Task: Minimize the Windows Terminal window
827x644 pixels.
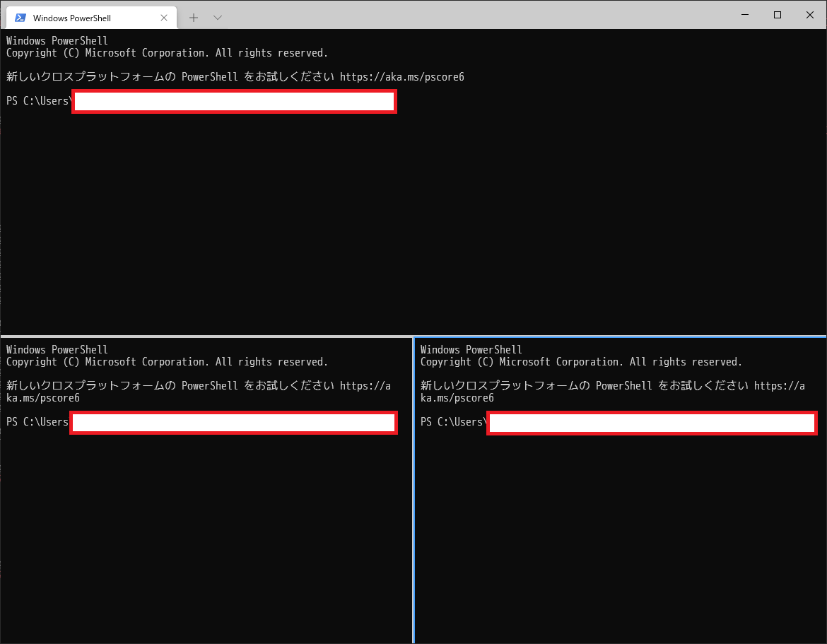Action: click(x=745, y=15)
